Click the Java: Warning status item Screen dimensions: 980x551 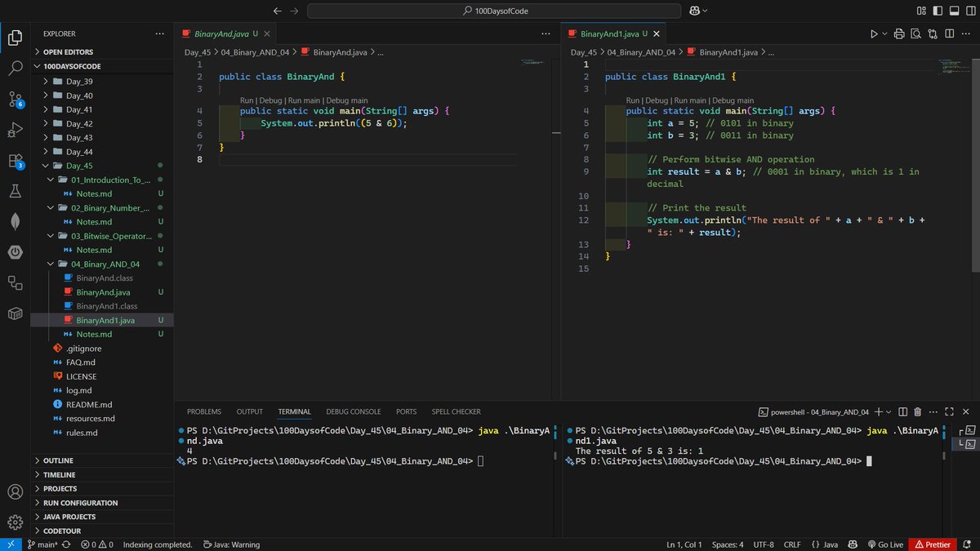point(231,544)
